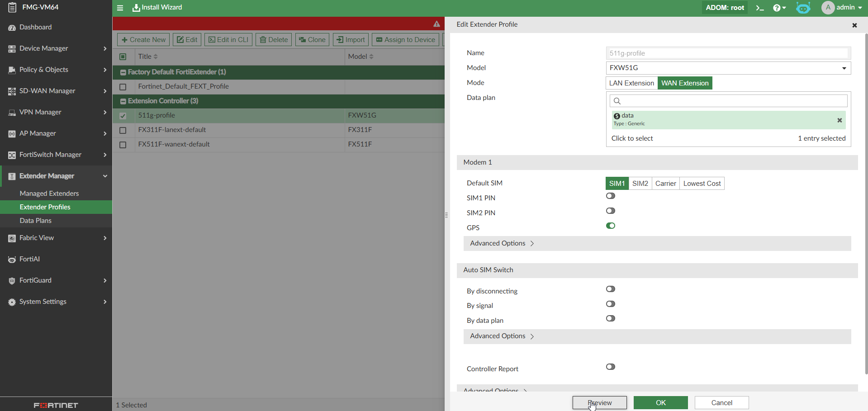Image resolution: width=868 pixels, height=411 pixels.
Task: Enable Controller Report toggle
Action: [611, 367]
